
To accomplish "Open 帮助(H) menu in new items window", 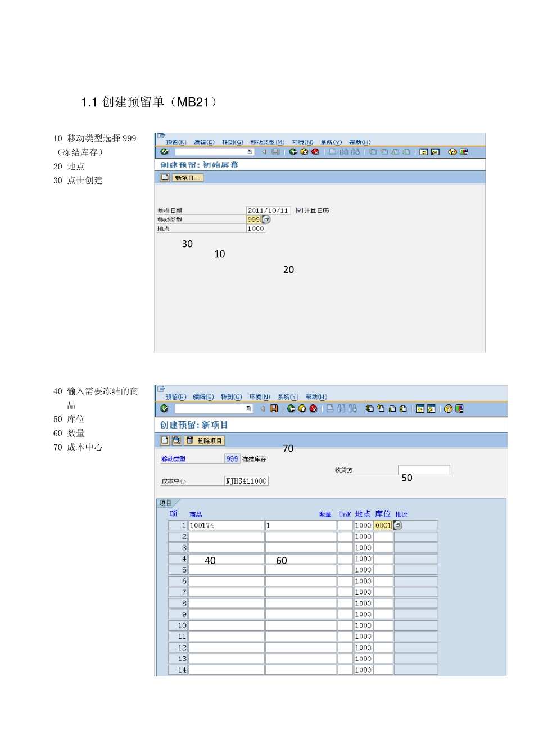I will (316, 397).
